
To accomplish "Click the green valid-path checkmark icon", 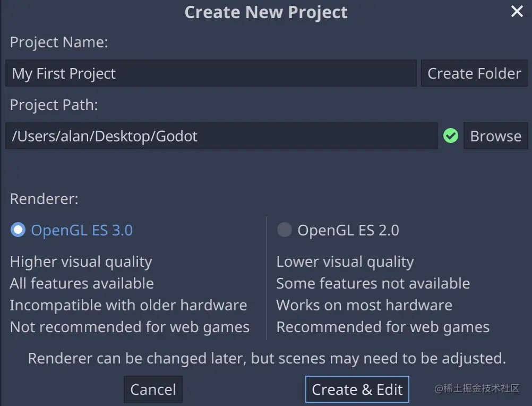I will click(451, 136).
